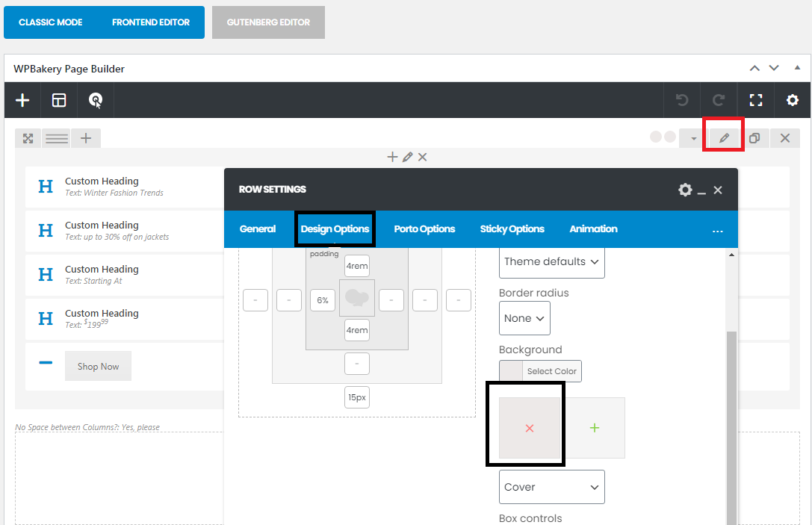The height and width of the screenshot is (525, 812).
Task: Edit the column with small pencil icon
Action: click(x=408, y=157)
